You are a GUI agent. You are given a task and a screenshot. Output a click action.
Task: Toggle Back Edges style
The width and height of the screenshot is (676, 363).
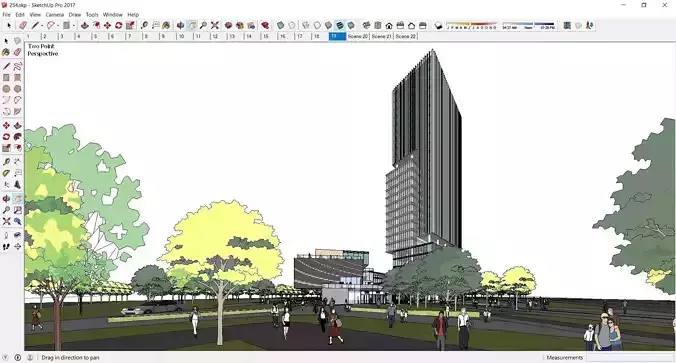click(x=292, y=26)
